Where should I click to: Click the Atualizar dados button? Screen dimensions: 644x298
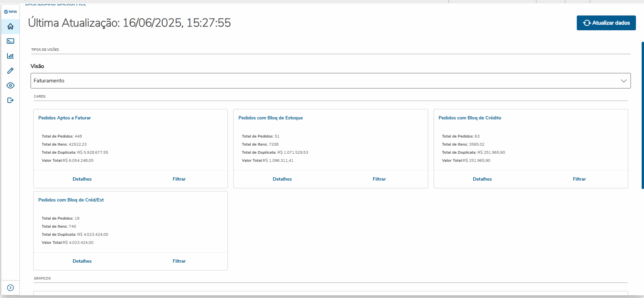[606, 23]
